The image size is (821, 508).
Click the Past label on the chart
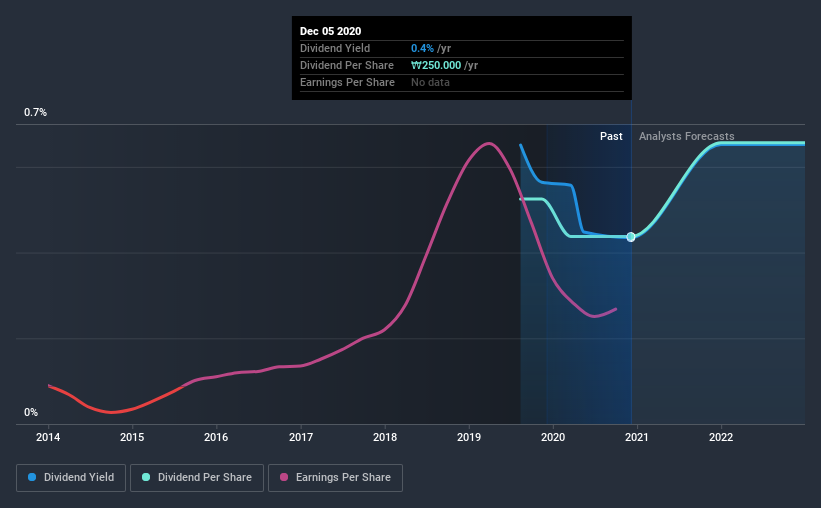tap(611, 136)
